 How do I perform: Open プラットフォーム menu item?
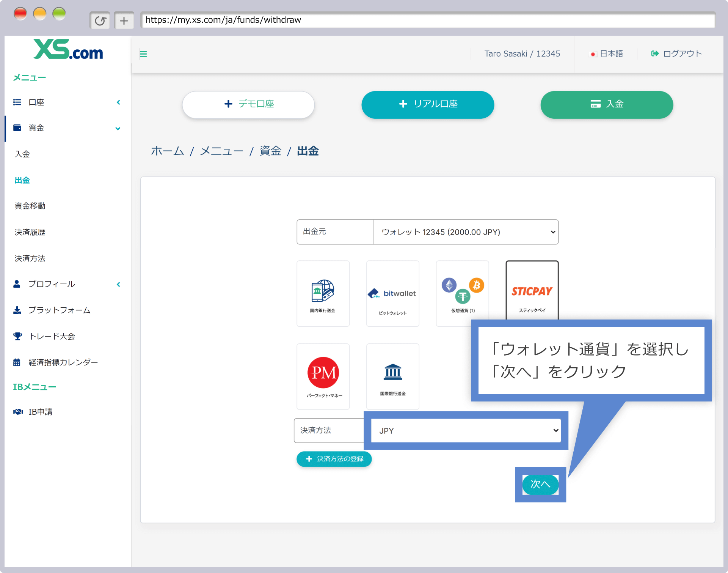tap(60, 310)
